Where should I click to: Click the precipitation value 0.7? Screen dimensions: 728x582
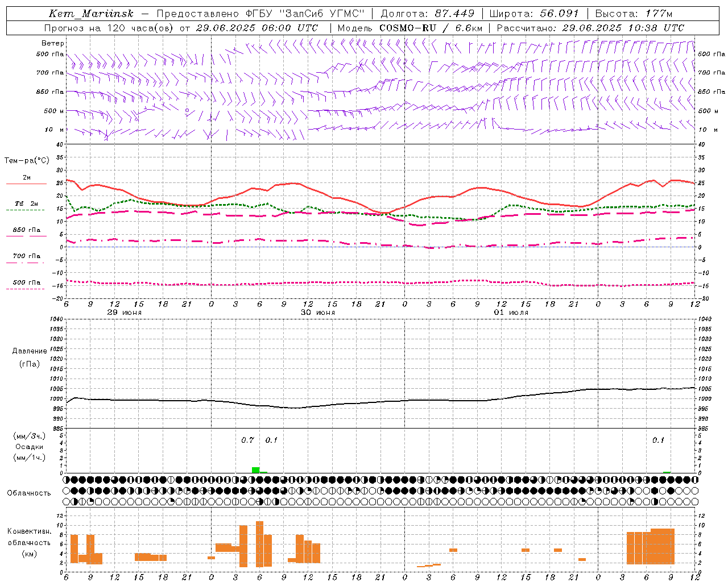pyautogui.click(x=247, y=440)
